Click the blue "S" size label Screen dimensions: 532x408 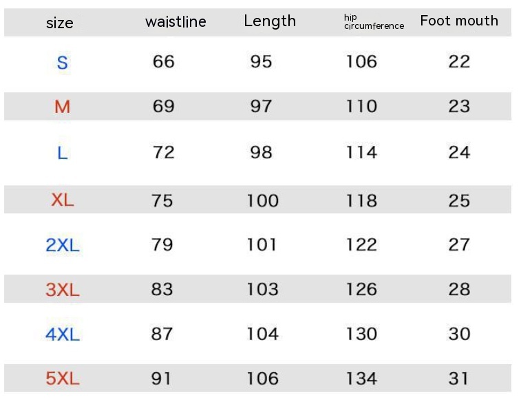coord(62,63)
